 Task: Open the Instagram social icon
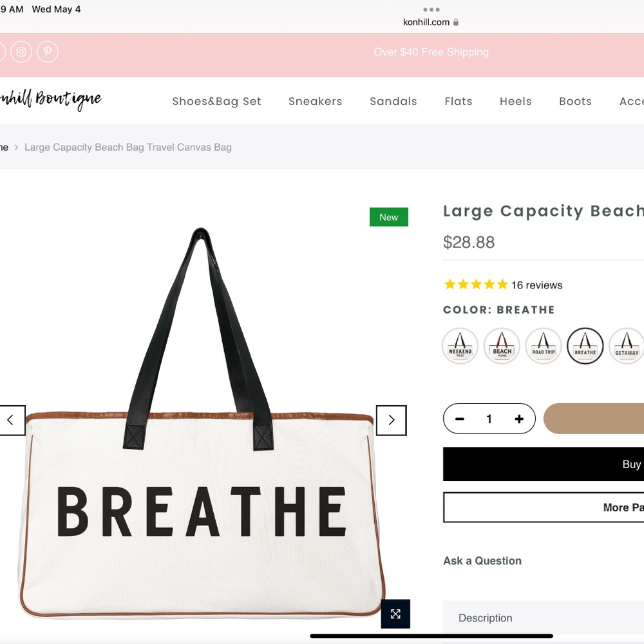[x=21, y=52]
